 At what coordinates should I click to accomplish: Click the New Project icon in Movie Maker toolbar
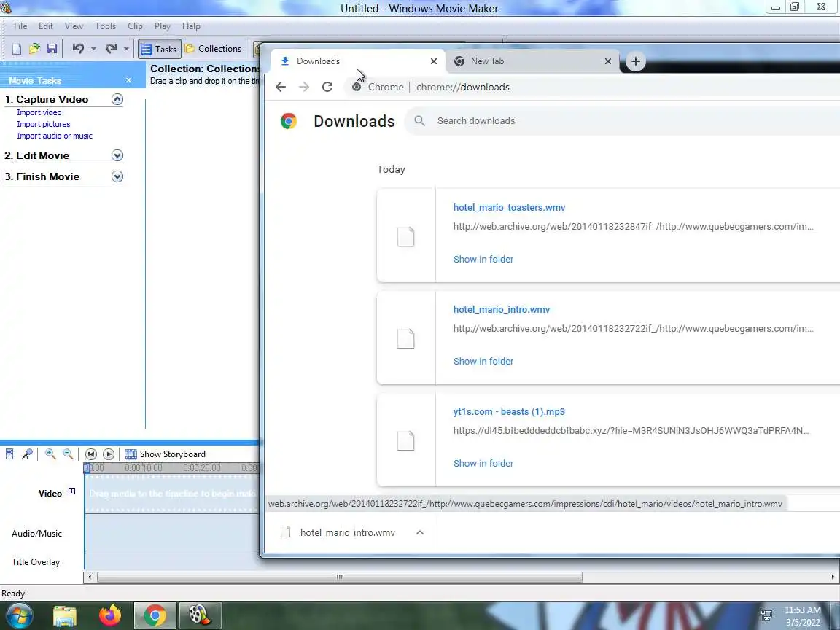(x=17, y=49)
